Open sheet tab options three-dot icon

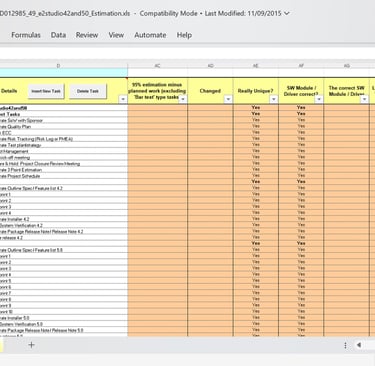click(x=345, y=345)
